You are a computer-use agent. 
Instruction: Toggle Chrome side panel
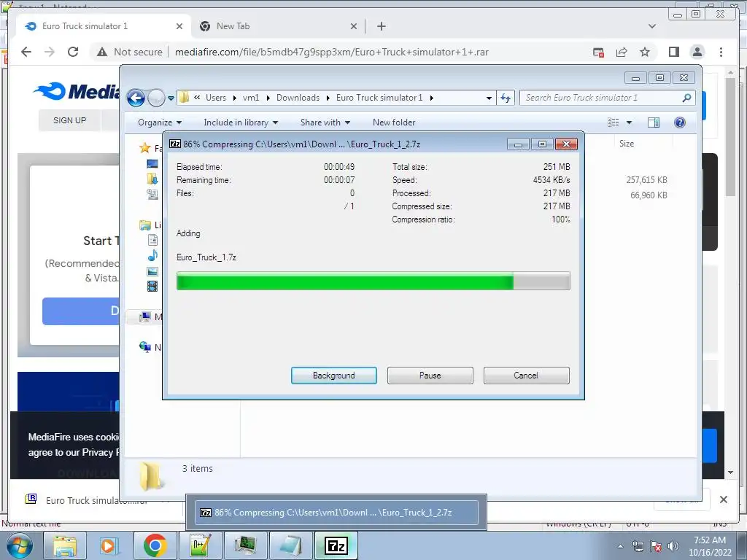click(673, 52)
